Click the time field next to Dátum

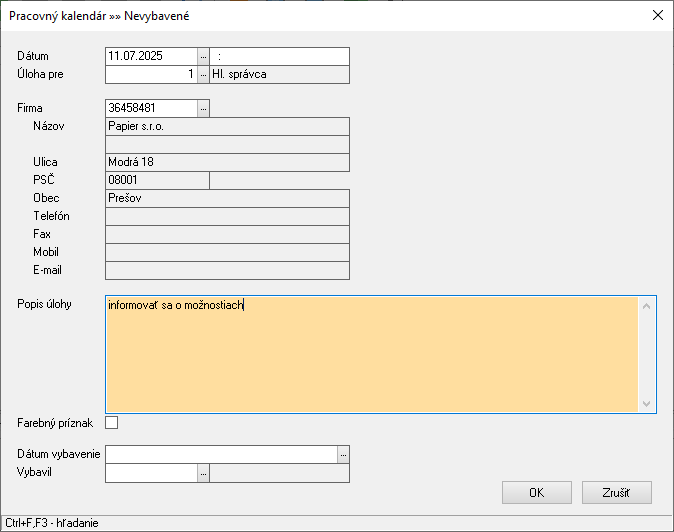279,56
